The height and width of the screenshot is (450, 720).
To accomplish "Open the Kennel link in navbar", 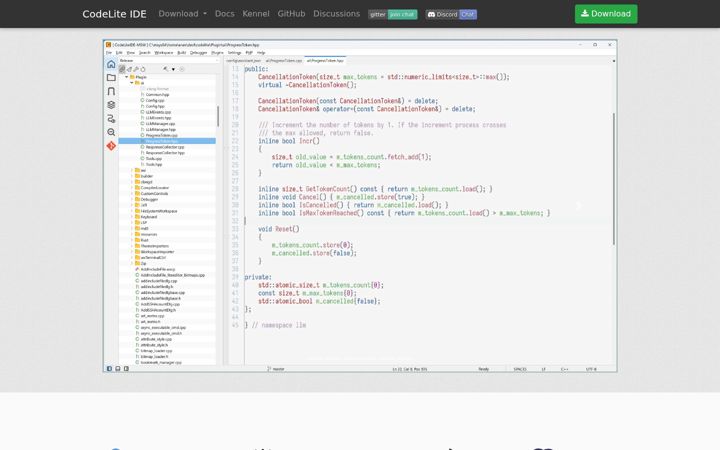I will tap(256, 14).
